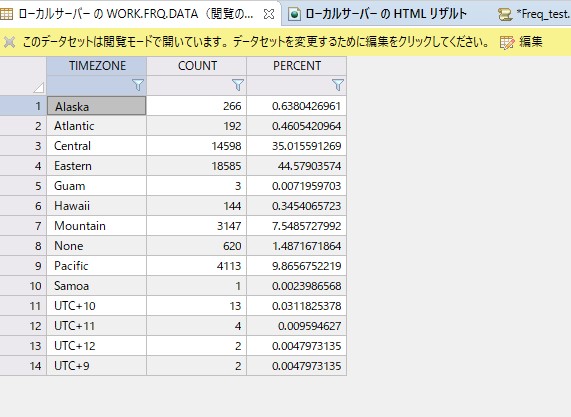Select the COUNT column header

click(x=197, y=66)
